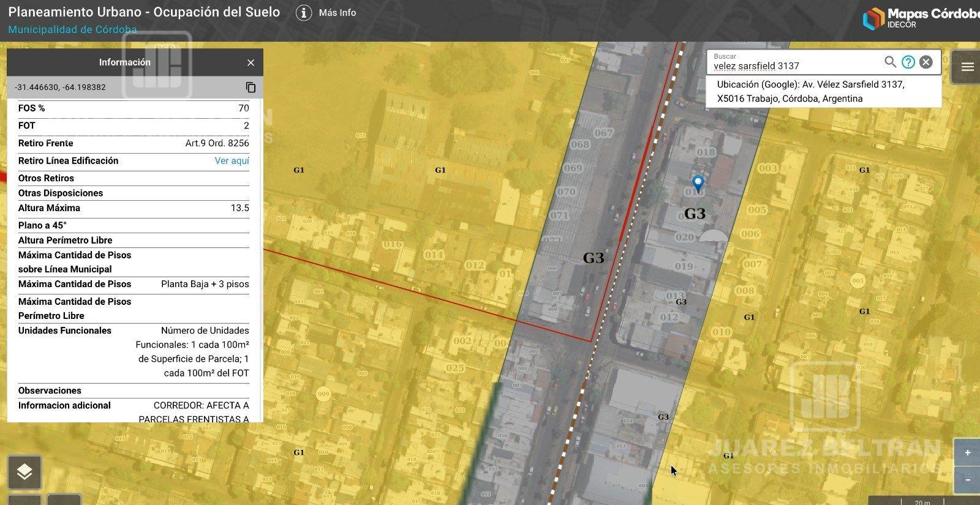
Task: Click parcel 067 on the map
Action: coord(603,133)
